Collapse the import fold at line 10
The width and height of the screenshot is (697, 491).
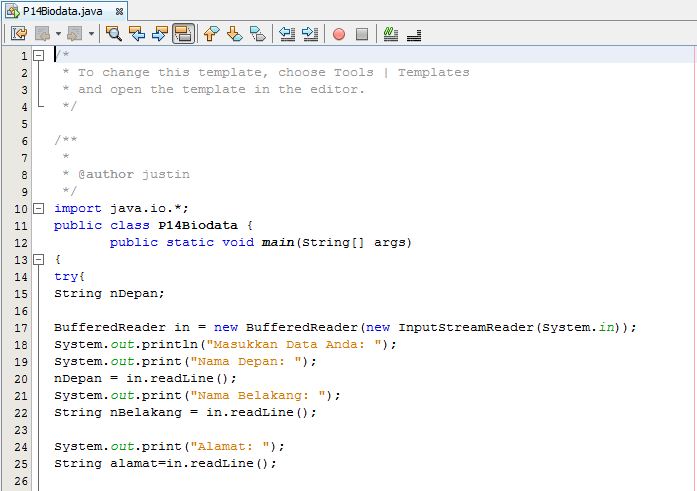39,208
